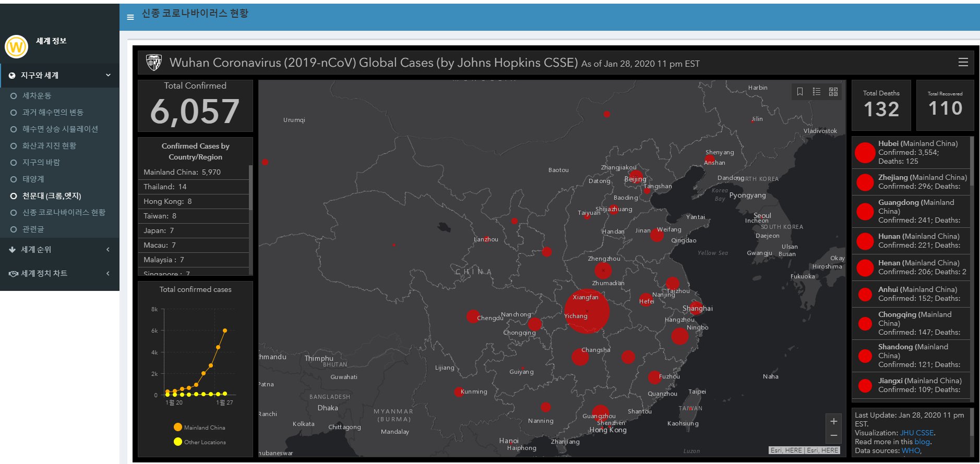Screen dimensions: 980x464
Task: Select the Chongqing province entry
Action: click(911, 323)
